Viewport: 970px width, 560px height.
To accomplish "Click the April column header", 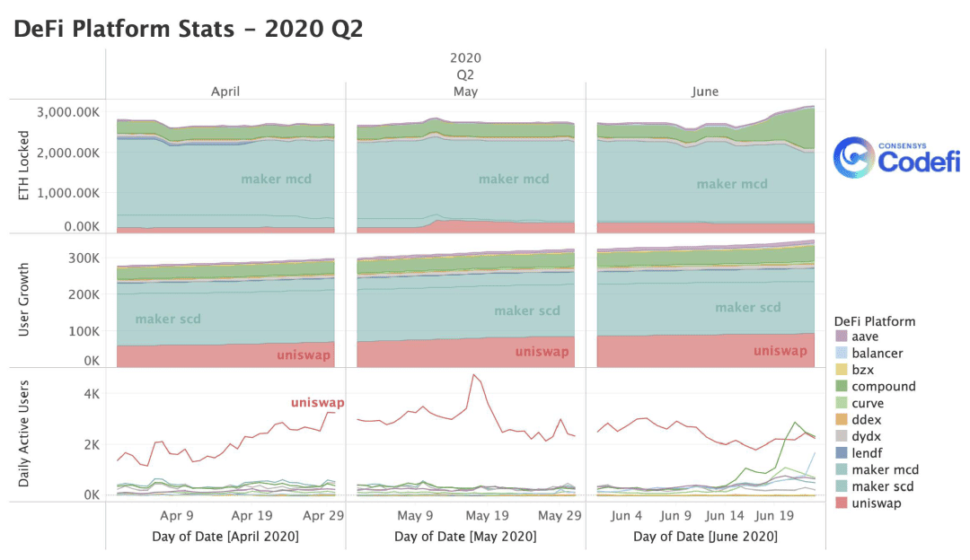I will pyautogui.click(x=225, y=92).
